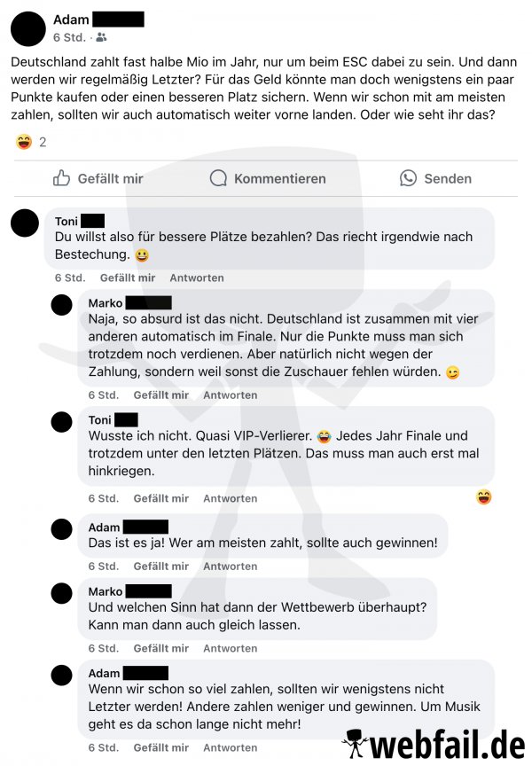The image size is (532, 766).
Task: Click the webfail.de logo
Action: click(x=434, y=745)
